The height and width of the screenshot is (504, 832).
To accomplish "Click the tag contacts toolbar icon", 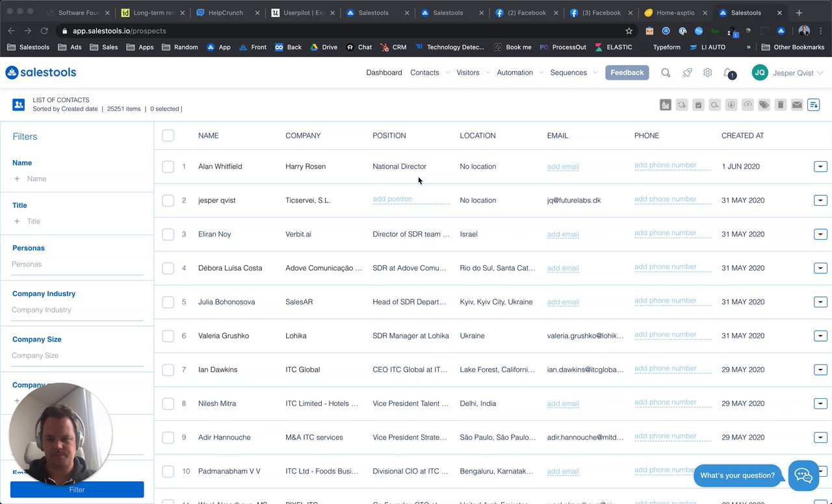I will click(764, 105).
